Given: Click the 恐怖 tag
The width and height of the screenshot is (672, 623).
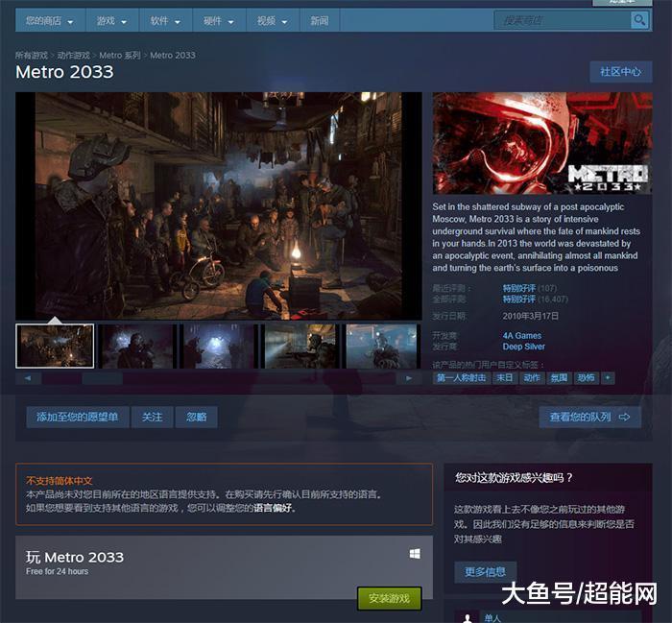Looking at the screenshot, I should tap(586, 377).
